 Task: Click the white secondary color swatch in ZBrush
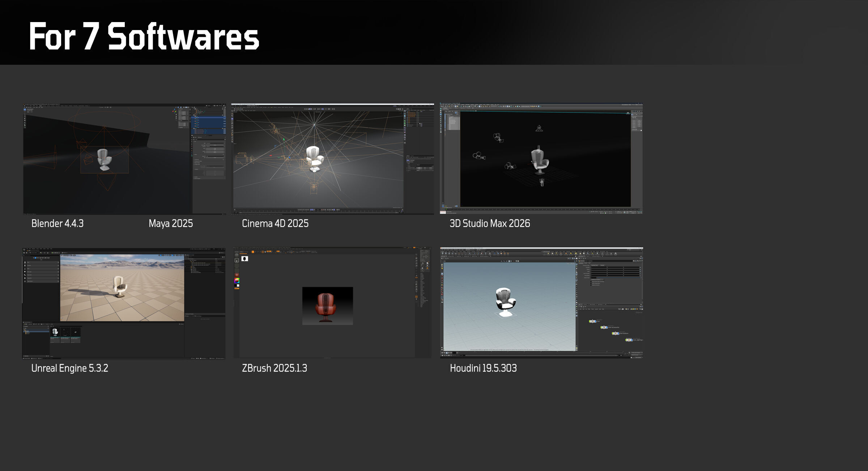[x=238, y=285]
